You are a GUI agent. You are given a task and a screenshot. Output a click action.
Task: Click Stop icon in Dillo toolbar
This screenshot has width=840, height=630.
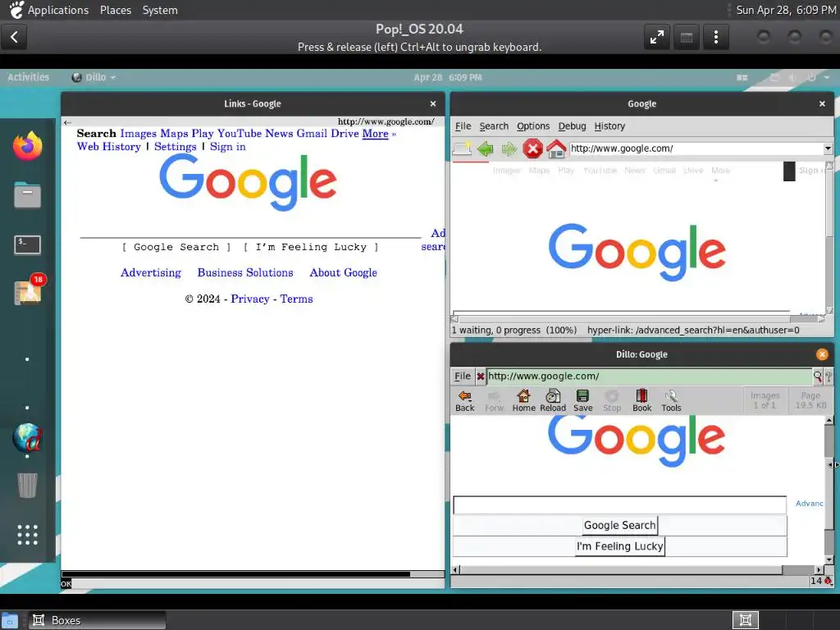click(612, 400)
